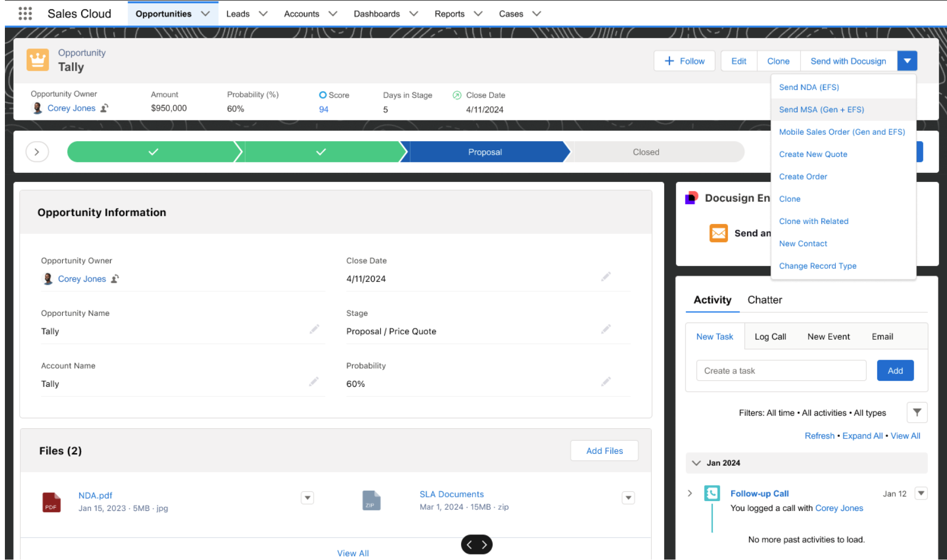
Task: Click Corey Jones avatar in Opportunity Information
Action: pos(48,279)
